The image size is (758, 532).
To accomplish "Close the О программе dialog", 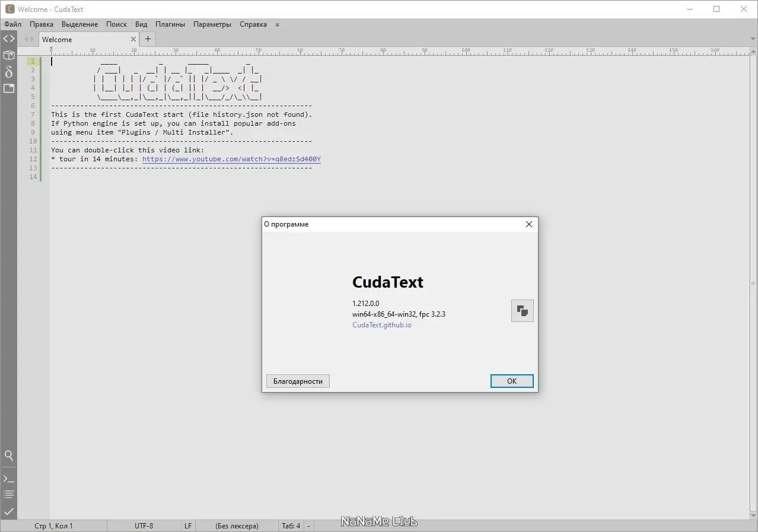I will 529,224.
